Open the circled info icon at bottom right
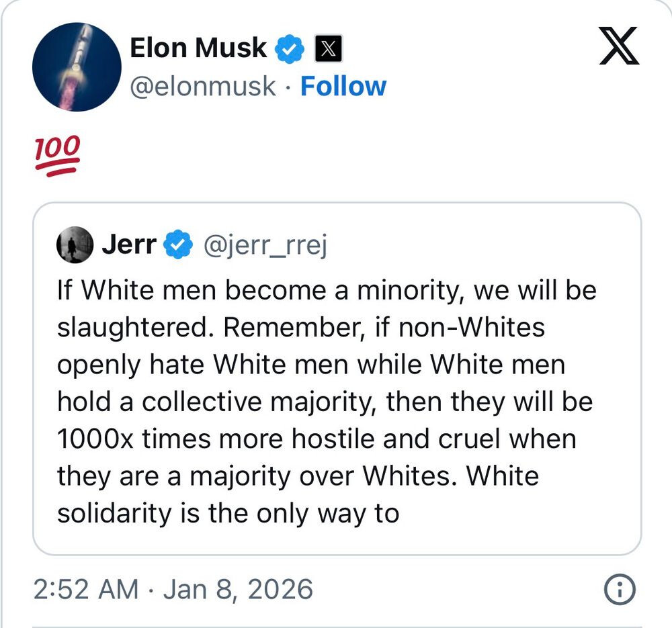Screen dimensions: 672x628 (x=620, y=590)
